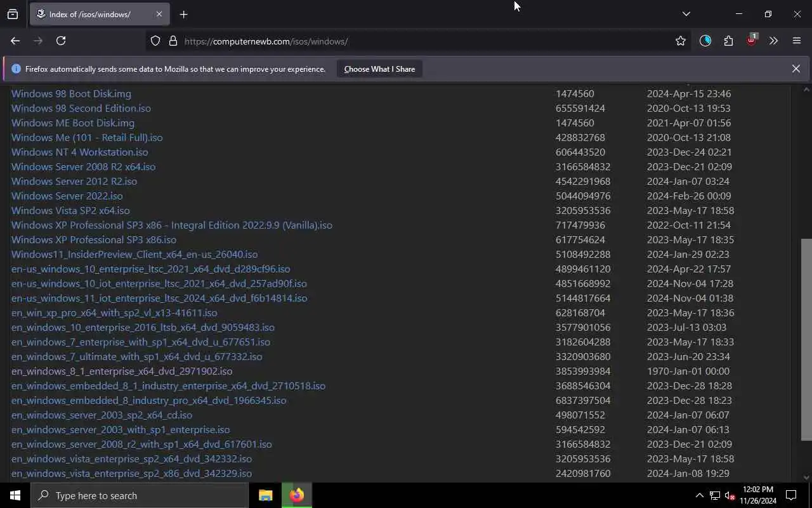Open en_windows_10_enterprise_2016_ltsb 9059483.iso

point(143,328)
